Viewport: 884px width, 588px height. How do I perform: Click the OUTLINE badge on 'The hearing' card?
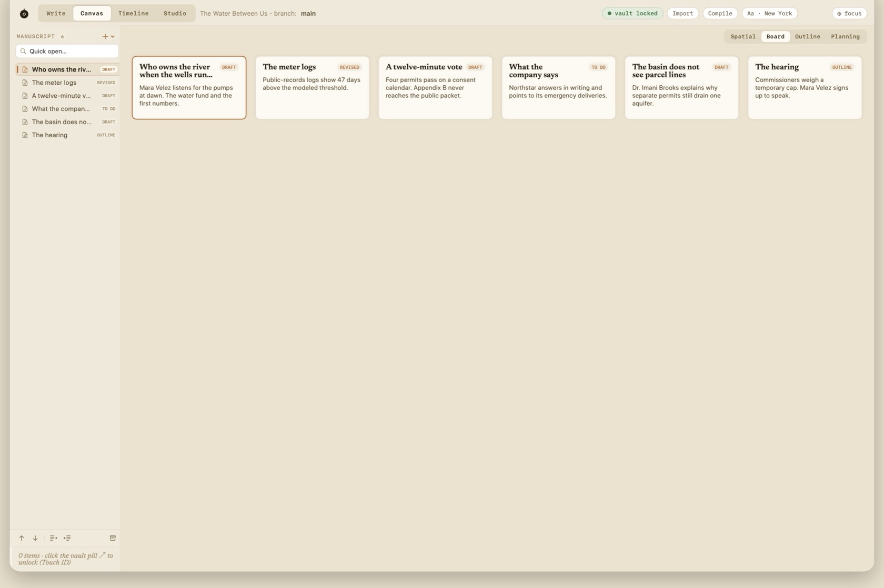click(842, 67)
